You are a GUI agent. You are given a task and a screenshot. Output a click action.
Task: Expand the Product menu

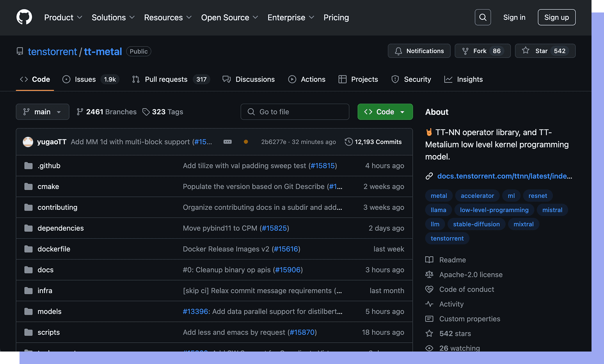[x=63, y=18]
